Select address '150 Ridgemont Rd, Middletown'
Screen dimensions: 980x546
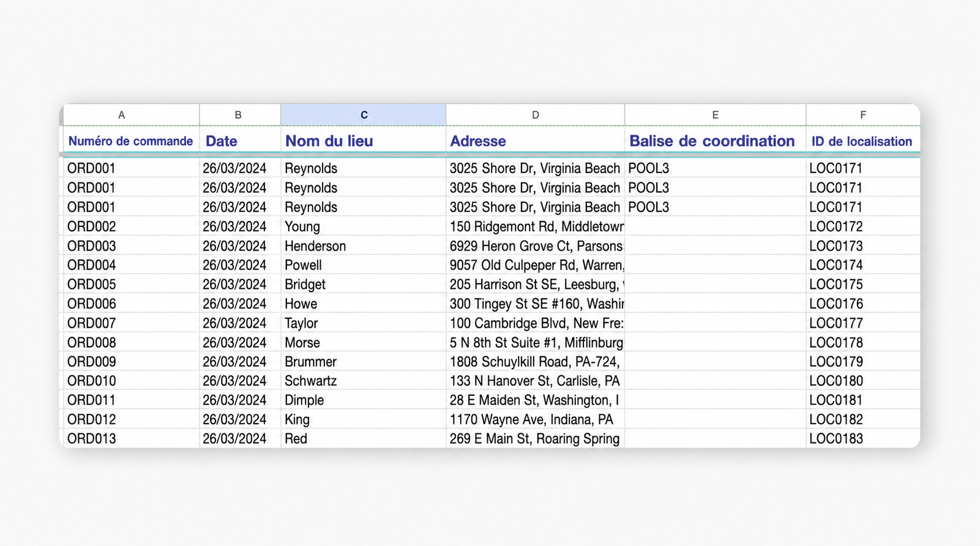pos(535,226)
